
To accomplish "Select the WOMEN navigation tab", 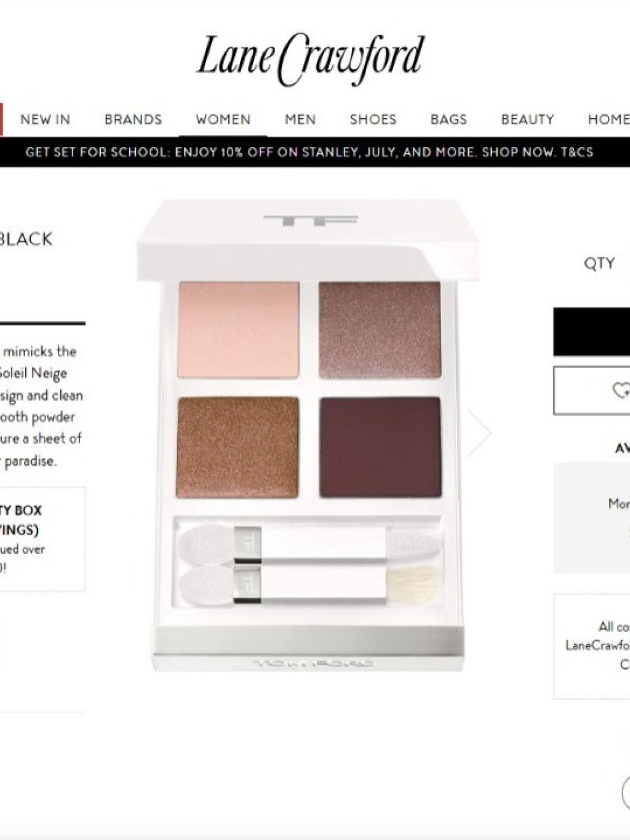I will click(223, 119).
